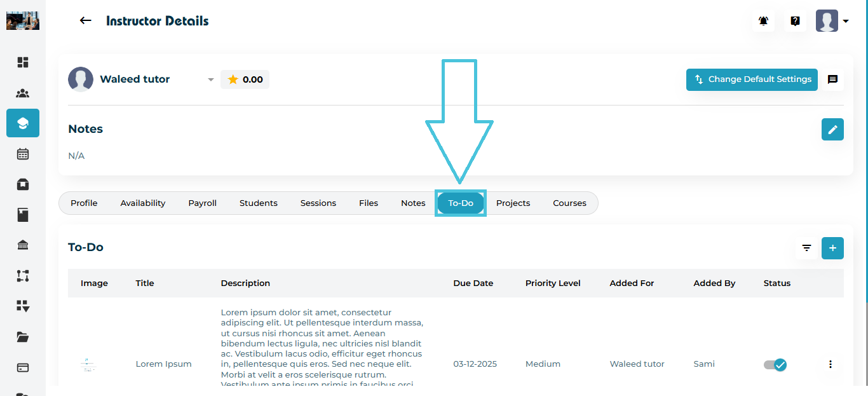868x396 pixels.
Task: Edit notes using the pencil icon
Action: 832,130
